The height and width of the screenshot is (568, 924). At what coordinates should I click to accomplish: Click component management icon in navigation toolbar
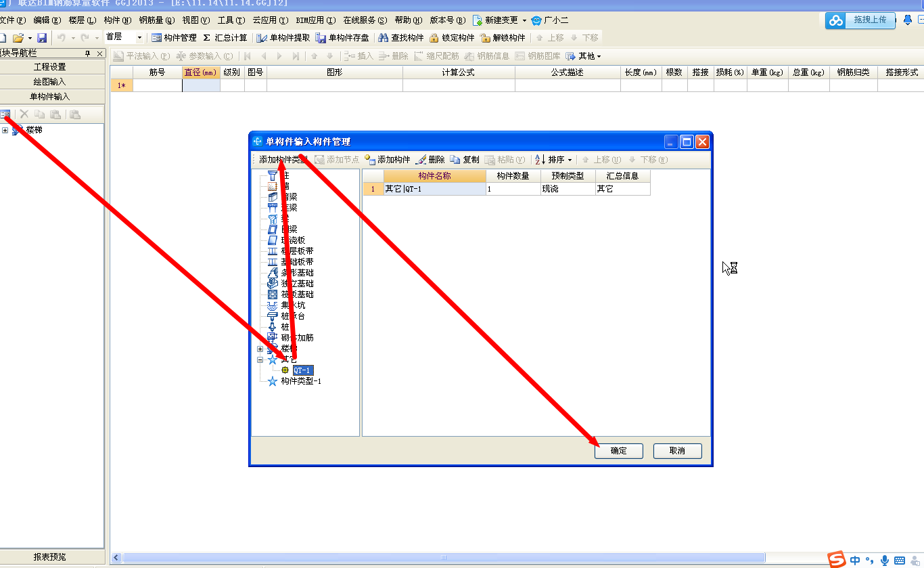5,114
